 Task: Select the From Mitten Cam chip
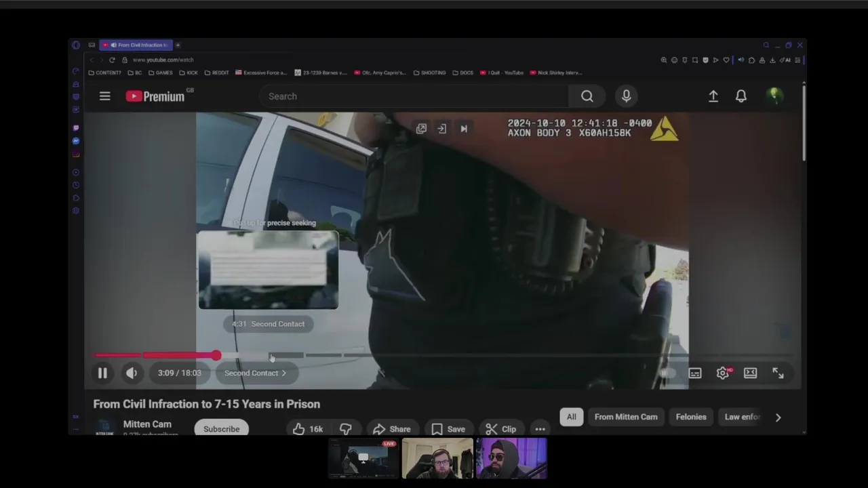pyautogui.click(x=626, y=417)
